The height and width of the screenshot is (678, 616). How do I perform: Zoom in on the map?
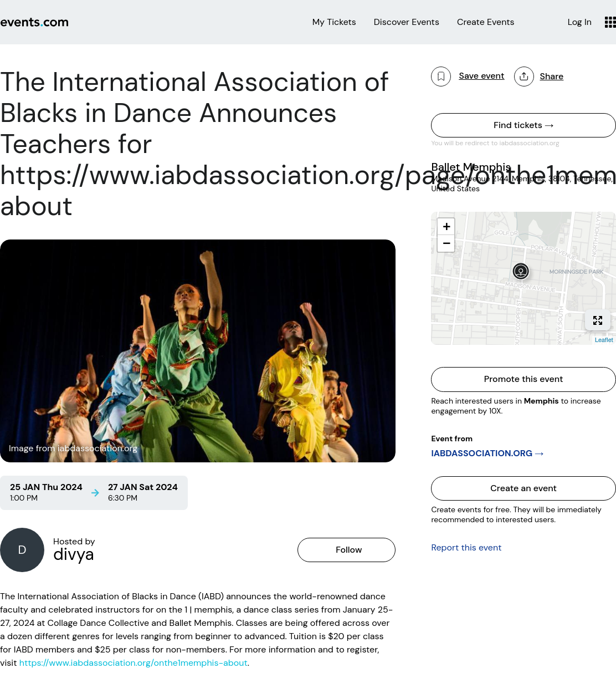(x=446, y=227)
